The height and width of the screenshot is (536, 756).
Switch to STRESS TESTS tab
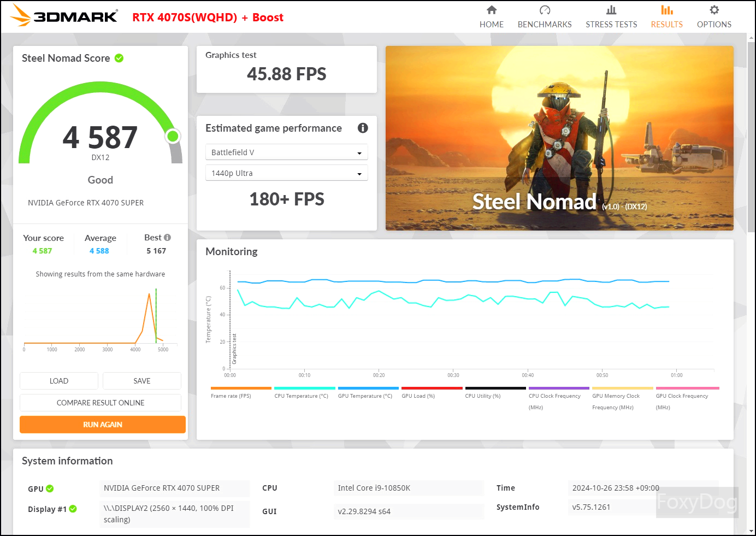point(611,25)
